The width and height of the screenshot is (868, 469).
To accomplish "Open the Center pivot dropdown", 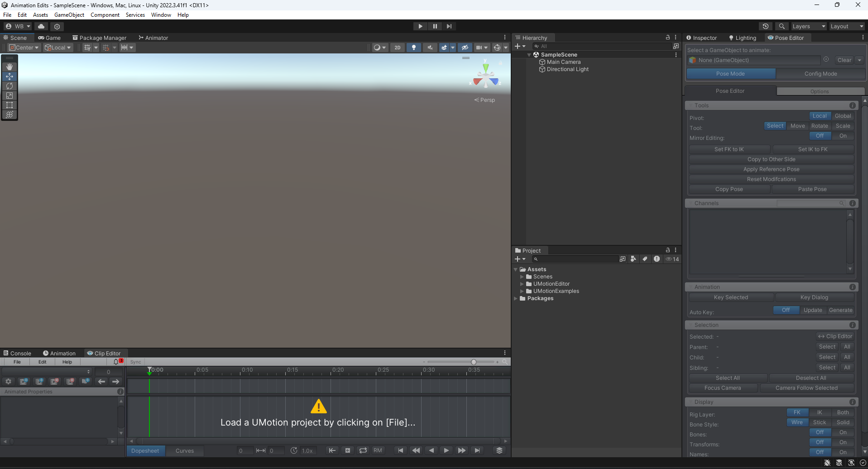I will 24,48.
